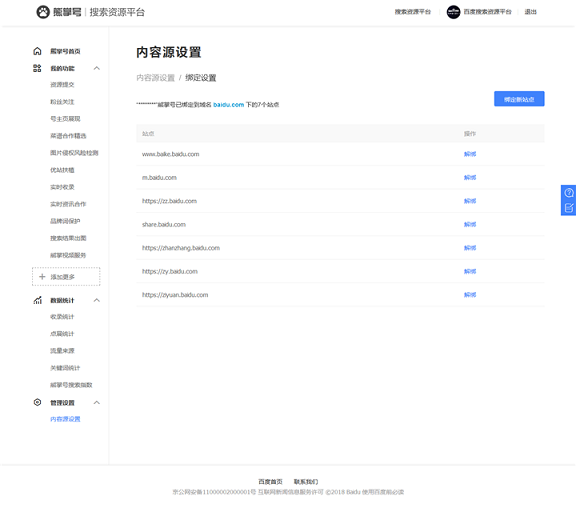Open 熊掌视频服务 in the sidebar
The image size is (576, 508).
coord(68,255)
